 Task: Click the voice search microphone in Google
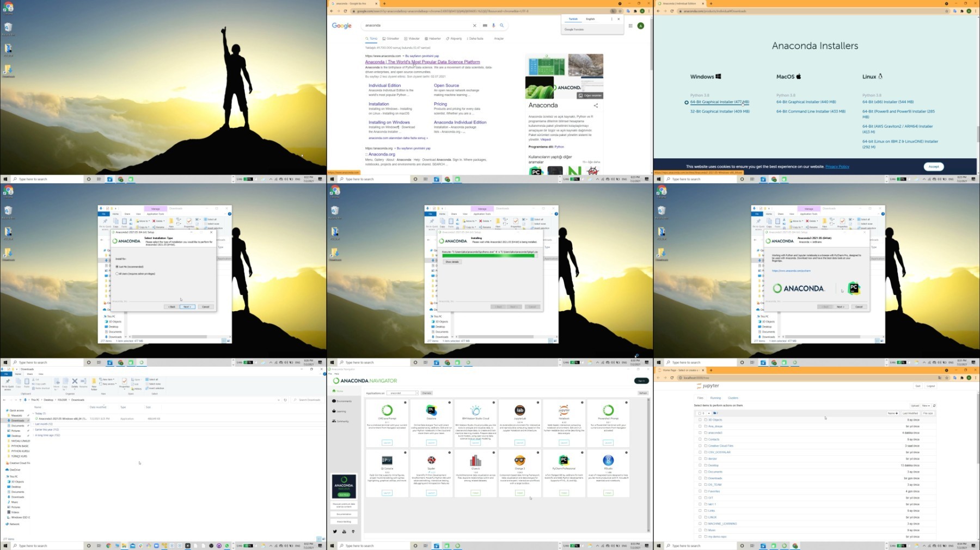point(494,26)
